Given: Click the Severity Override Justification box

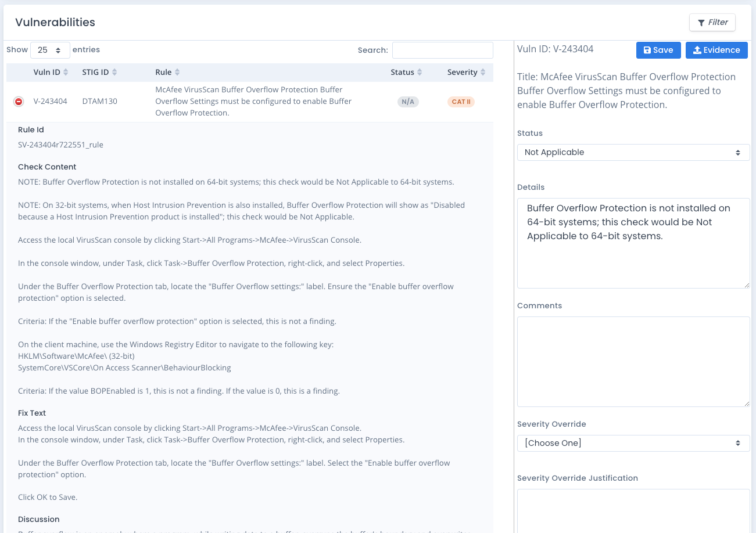Looking at the screenshot, I should (633, 511).
